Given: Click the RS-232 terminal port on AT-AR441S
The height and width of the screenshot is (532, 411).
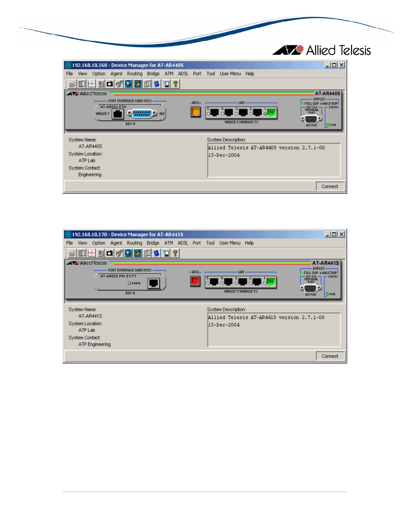Looking at the screenshot, I should point(311,288).
